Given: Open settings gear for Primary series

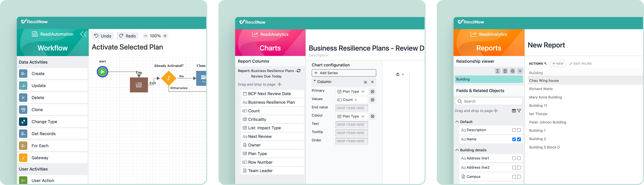Looking at the screenshot, I should [x=372, y=92].
